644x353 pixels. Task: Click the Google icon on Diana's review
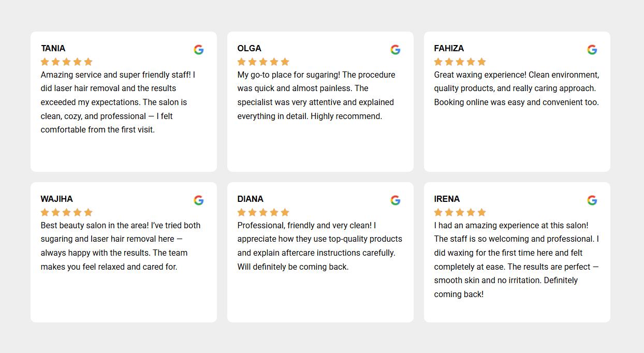point(396,200)
